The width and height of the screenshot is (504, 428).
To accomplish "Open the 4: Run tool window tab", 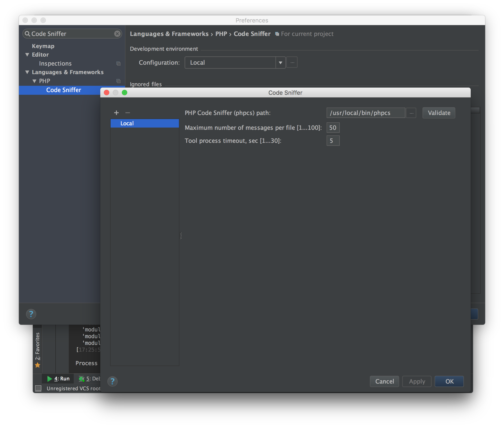I will point(58,379).
